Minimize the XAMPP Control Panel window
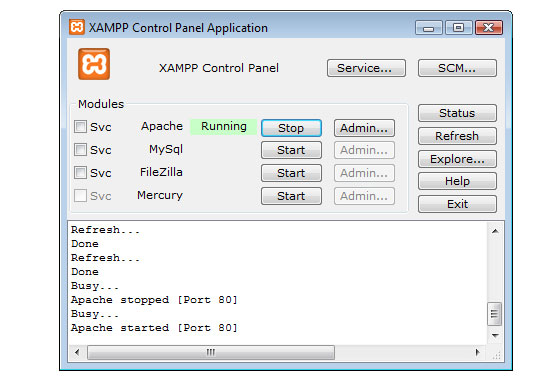 (429, 28)
